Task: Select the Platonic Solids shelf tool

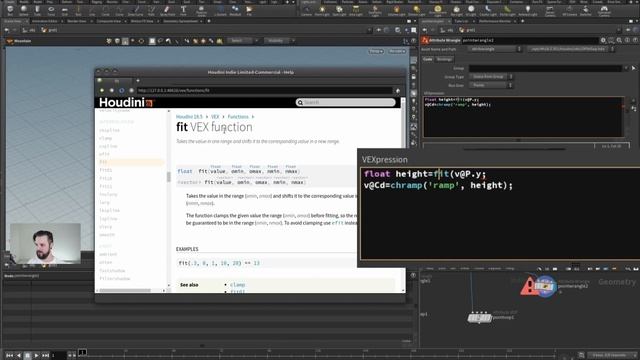Action: (x=201, y=10)
